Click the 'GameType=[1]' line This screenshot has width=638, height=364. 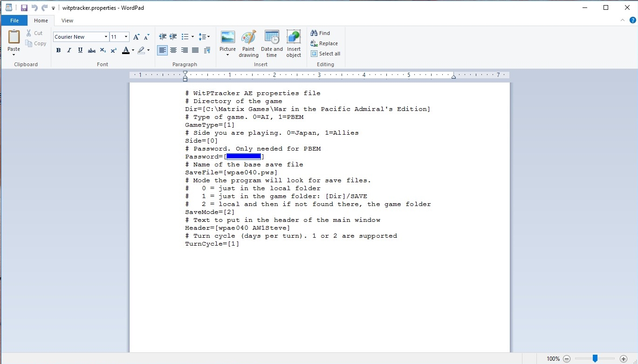point(210,125)
